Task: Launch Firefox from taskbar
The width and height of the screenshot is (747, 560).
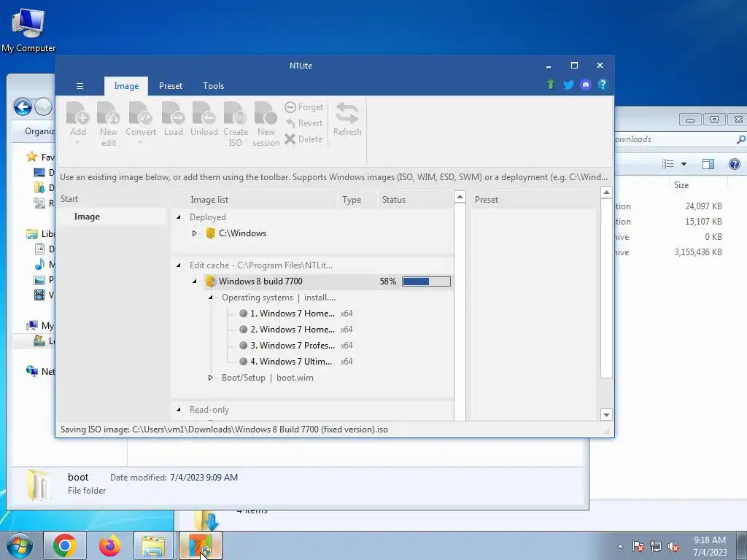Action: click(x=109, y=545)
